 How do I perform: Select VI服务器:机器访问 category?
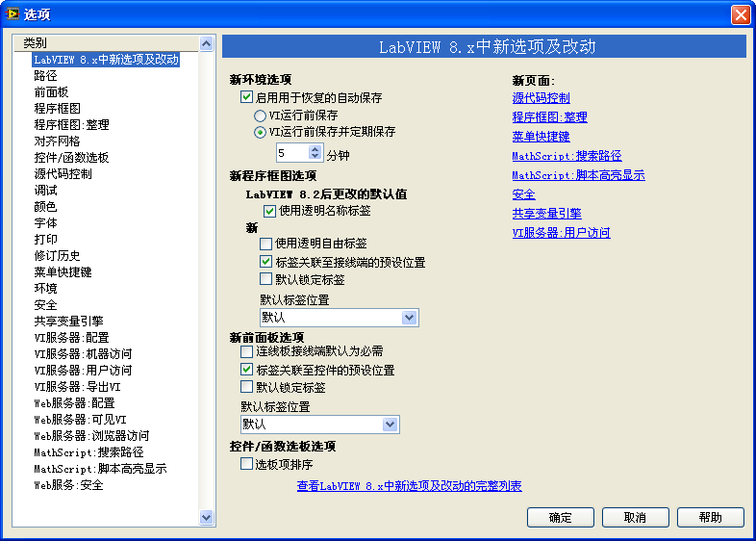pyautogui.click(x=83, y=354)
